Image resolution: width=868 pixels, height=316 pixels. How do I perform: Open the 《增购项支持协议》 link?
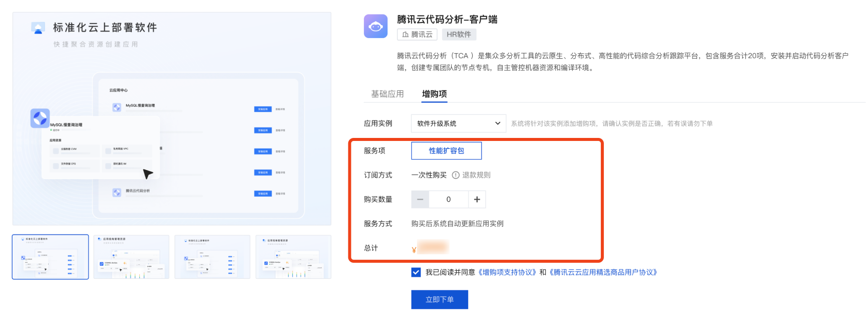click(x=507, y=272)
